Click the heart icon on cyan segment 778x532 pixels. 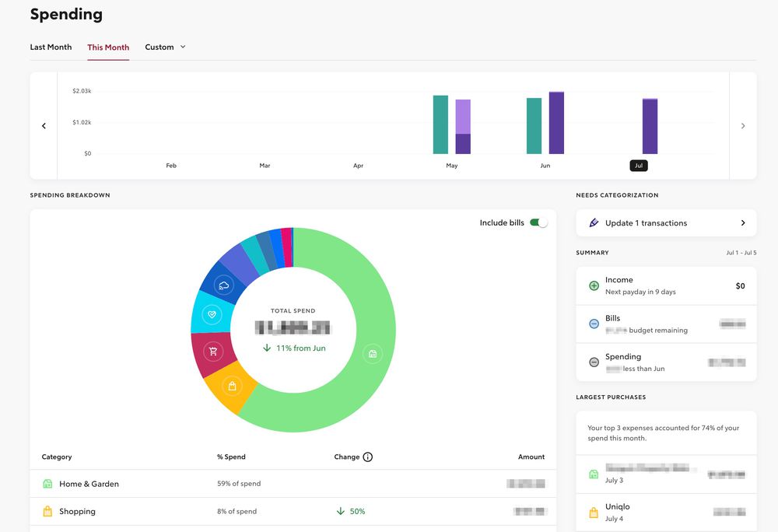[x=212, y=314]
